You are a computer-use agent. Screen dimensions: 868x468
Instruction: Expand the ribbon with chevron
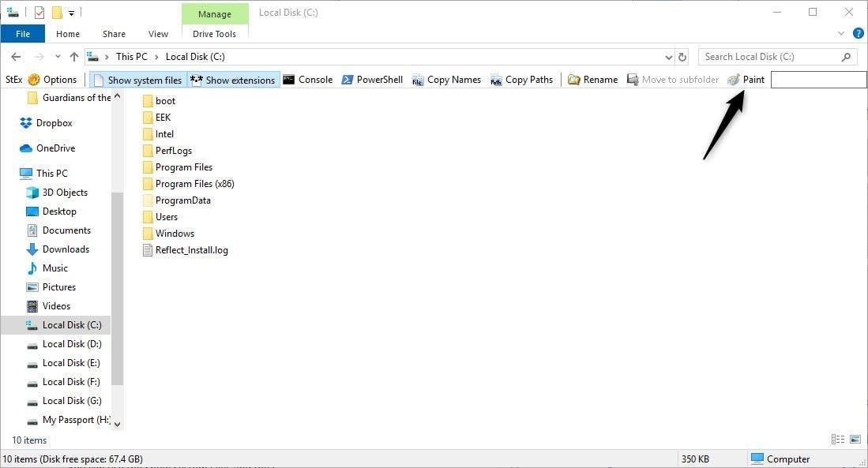coord(841,34)
